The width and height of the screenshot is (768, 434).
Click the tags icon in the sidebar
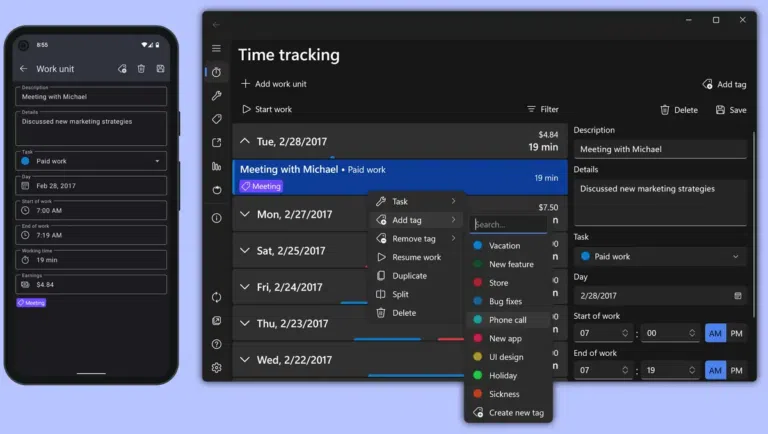[216, 119]
